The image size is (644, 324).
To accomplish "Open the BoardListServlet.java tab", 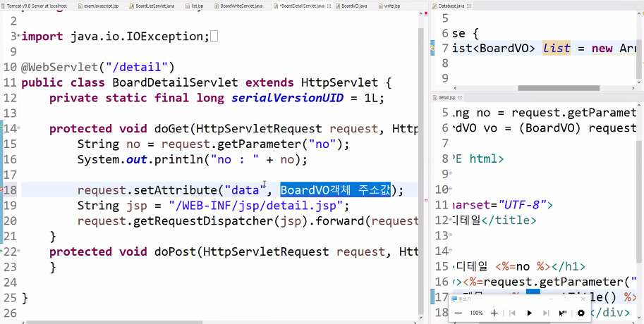I will 152,6.
